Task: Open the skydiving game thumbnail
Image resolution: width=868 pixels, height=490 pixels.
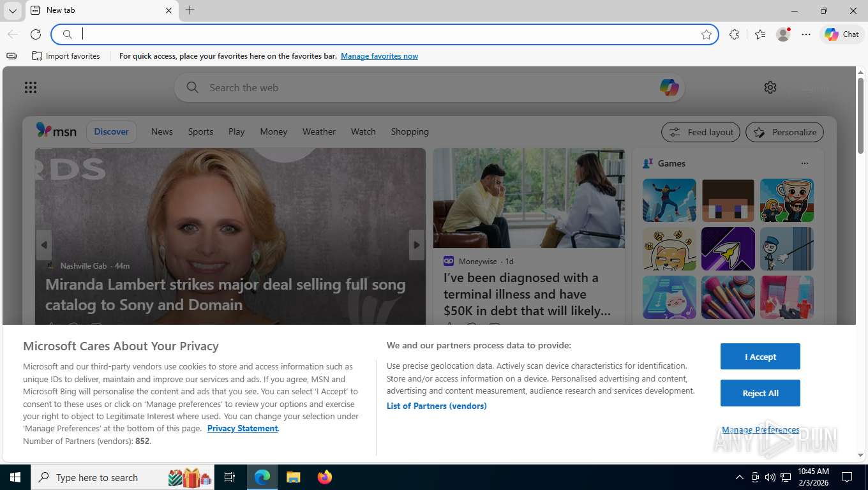Action: click(x=670, y=200)
